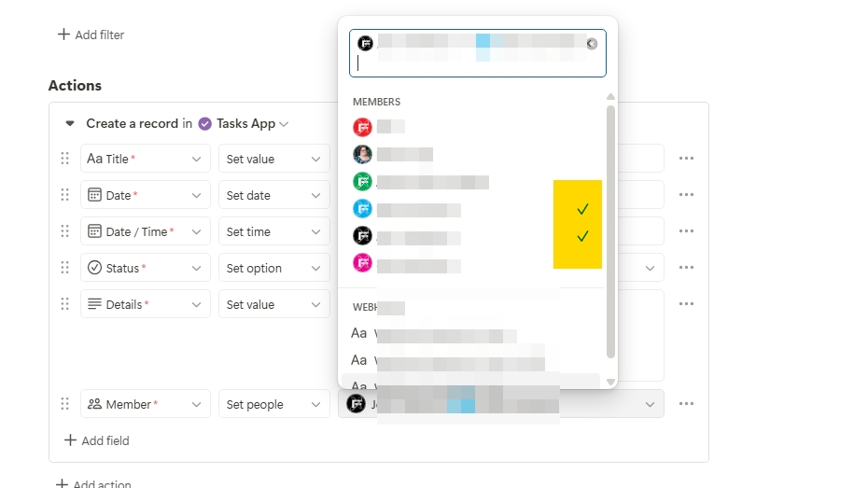Open the Date / Time field dropdown

pyautogui.click(x=145, y=231)
